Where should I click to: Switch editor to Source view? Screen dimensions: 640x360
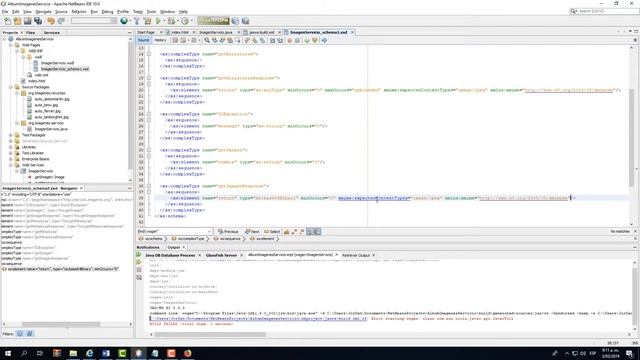click(x=143, y=40)
